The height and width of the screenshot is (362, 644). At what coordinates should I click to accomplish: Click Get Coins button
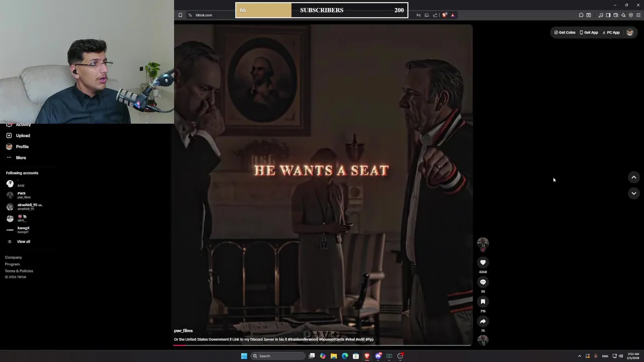(565, 32)
